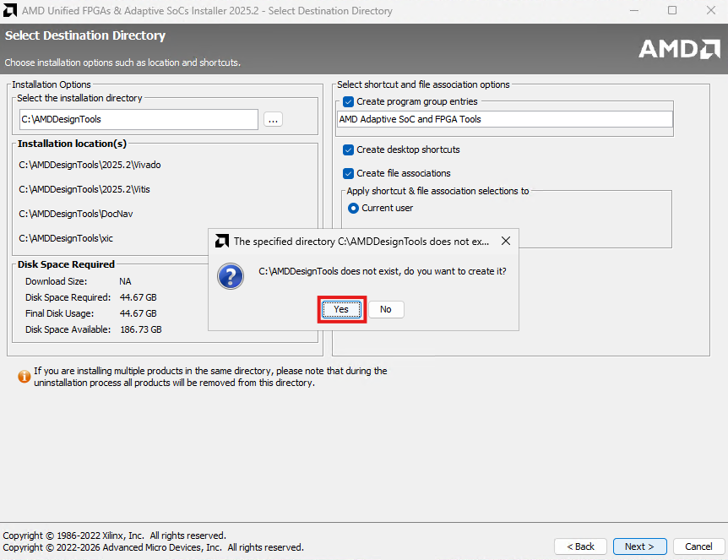Click the AMD logo in dialog title

click(x=222, y=241)
